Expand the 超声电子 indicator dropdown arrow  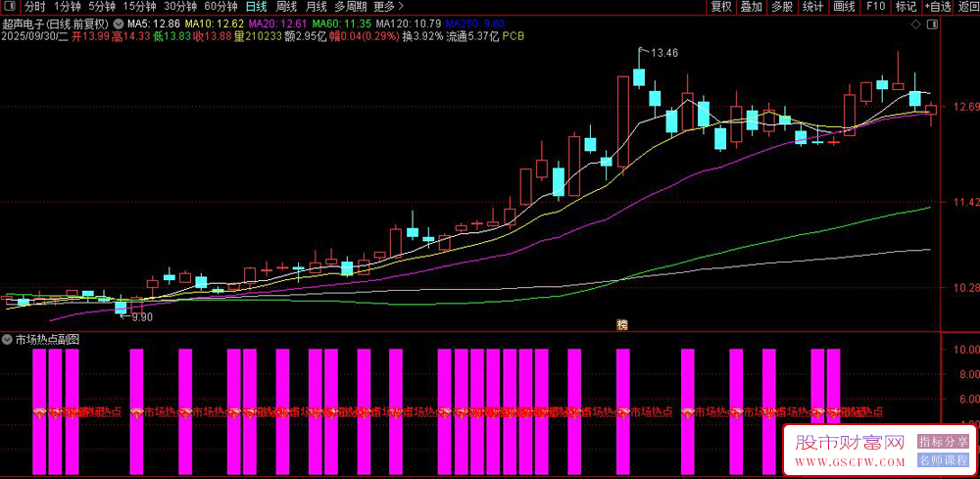[x=120, y=23]
